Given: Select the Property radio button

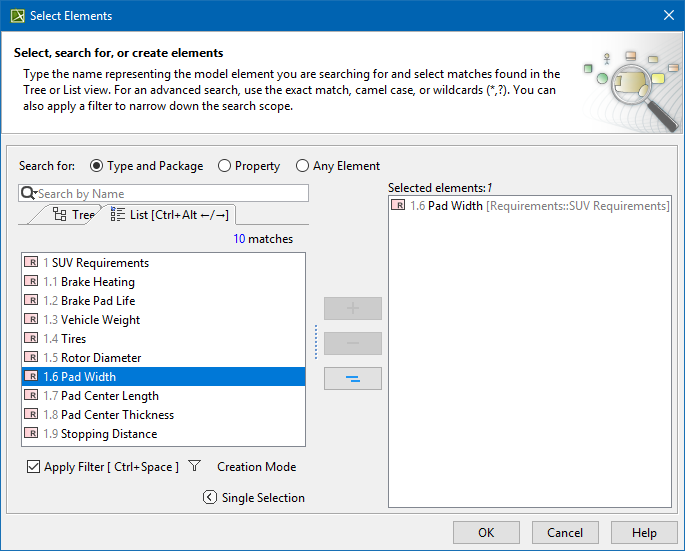Looking at the screenshot, I should click(x=224, y=166).
